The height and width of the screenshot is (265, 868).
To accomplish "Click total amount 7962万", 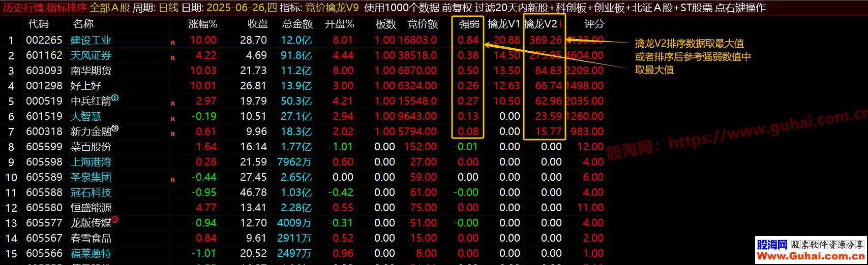I will click(x=294, y=162).
